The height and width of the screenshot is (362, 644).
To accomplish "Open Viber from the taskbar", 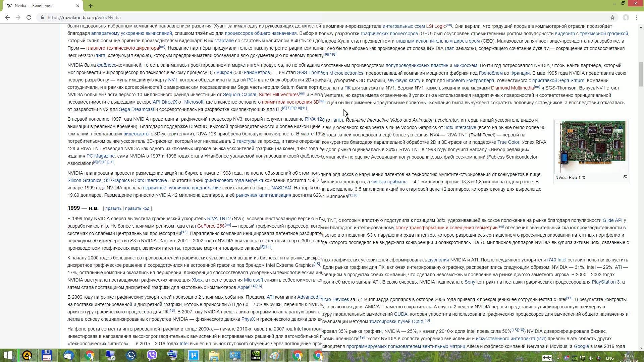I will click(x=152, y=355).
